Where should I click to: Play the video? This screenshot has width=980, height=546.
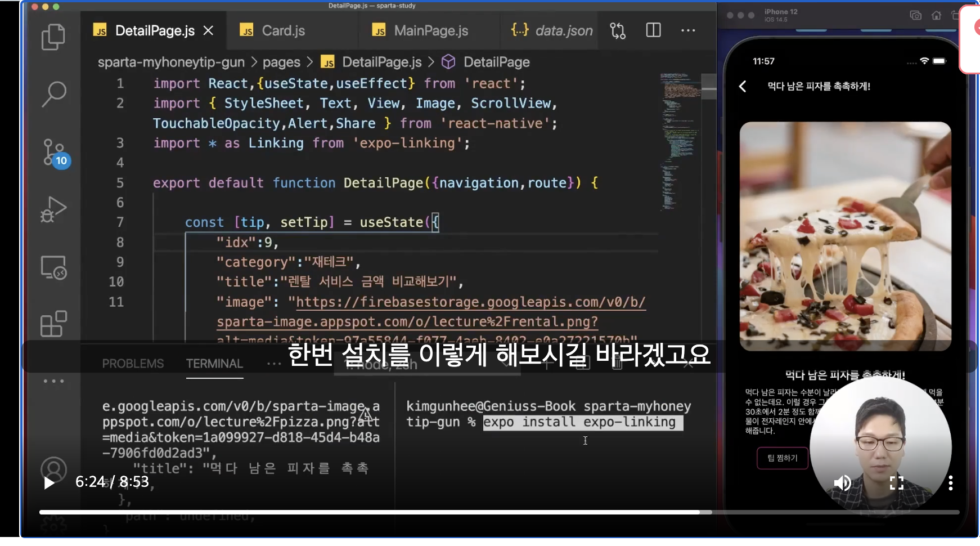49,482
